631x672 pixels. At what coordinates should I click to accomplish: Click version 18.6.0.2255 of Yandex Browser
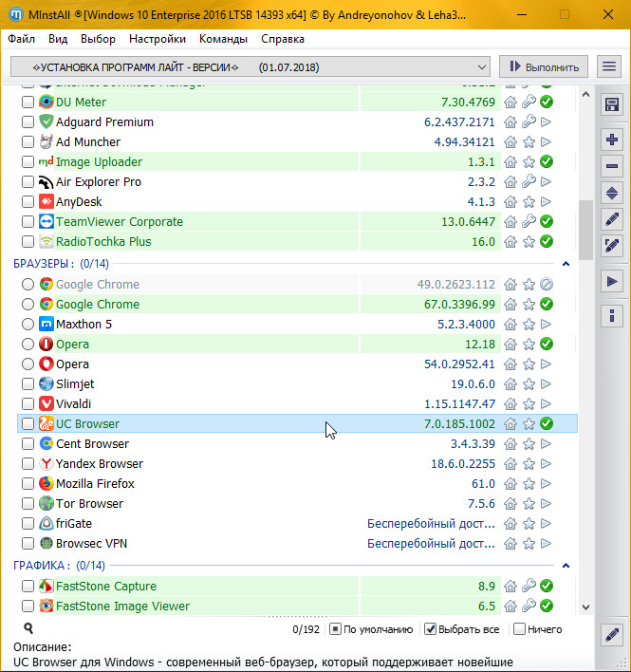(463, 464)
